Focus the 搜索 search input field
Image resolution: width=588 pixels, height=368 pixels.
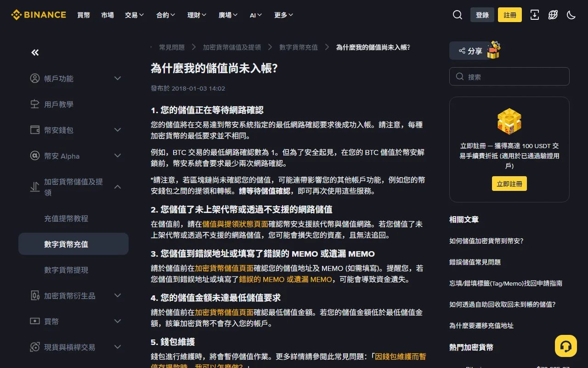(509, 76)
